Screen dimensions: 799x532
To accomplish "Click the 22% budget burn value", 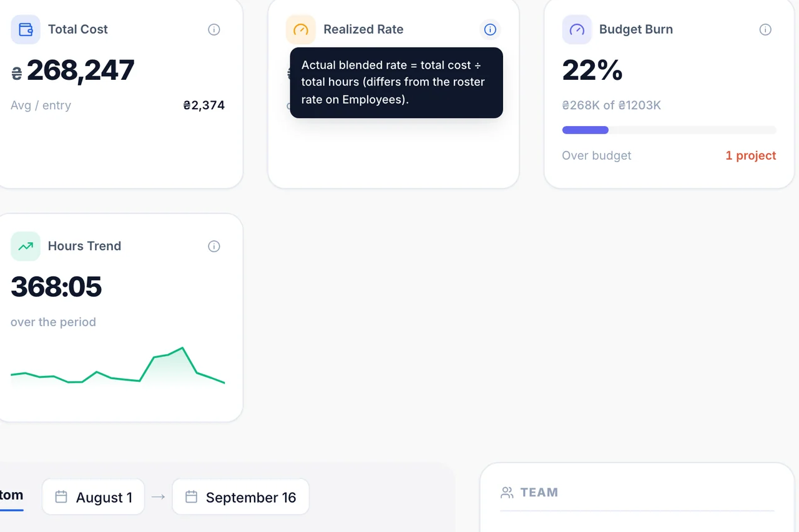I will tap(592, 70).
